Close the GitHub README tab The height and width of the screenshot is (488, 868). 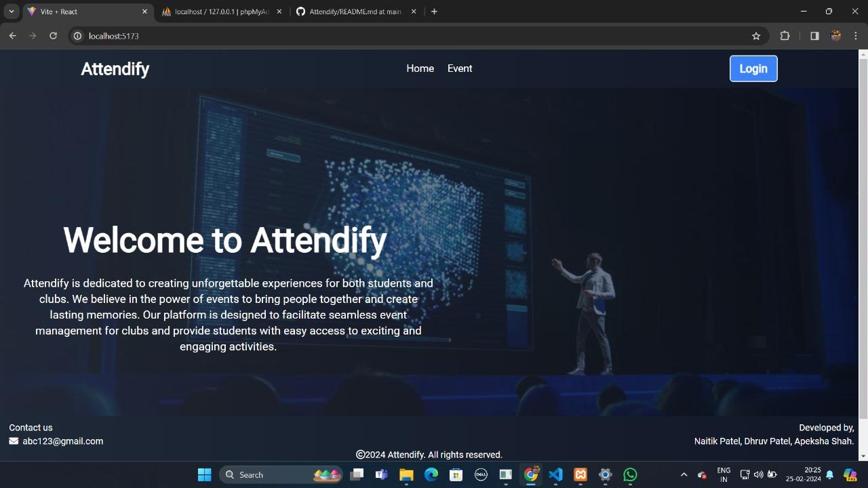[x=414, y=12]
